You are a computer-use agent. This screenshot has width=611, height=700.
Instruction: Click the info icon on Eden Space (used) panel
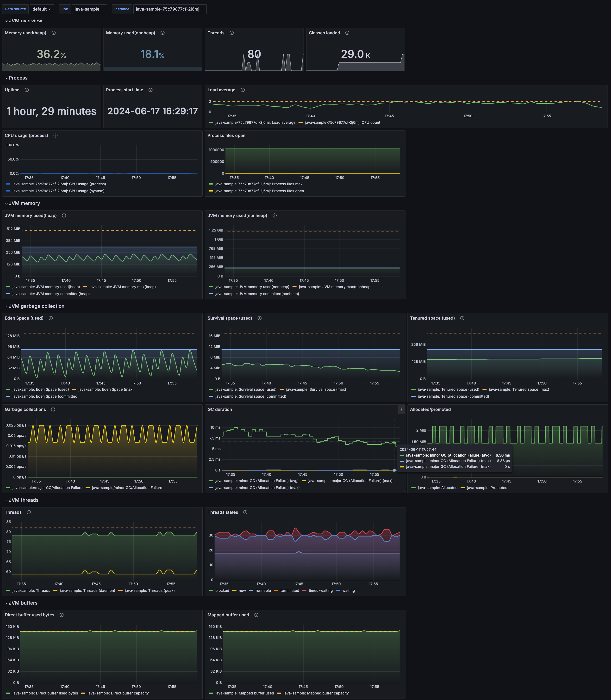(50, 318)
